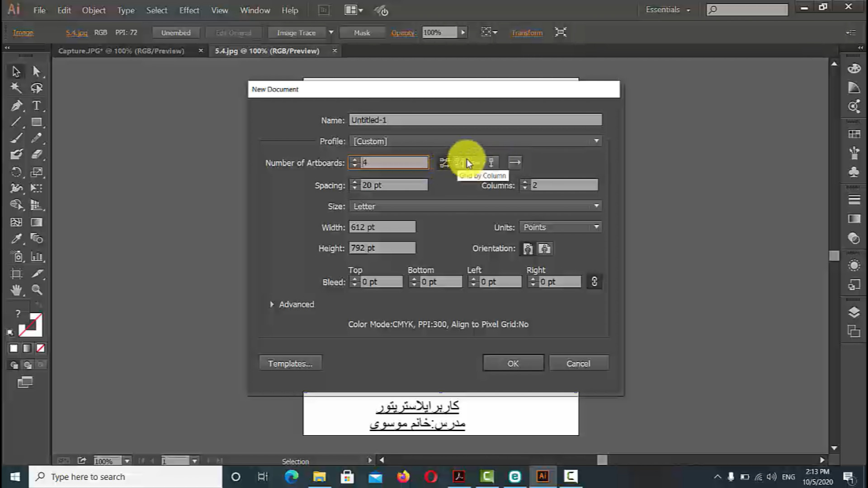This screenshot has width=868, height=488.
Task: Choose the Line Segment tool
Action: pyautogui.click(x=16, y=122)
